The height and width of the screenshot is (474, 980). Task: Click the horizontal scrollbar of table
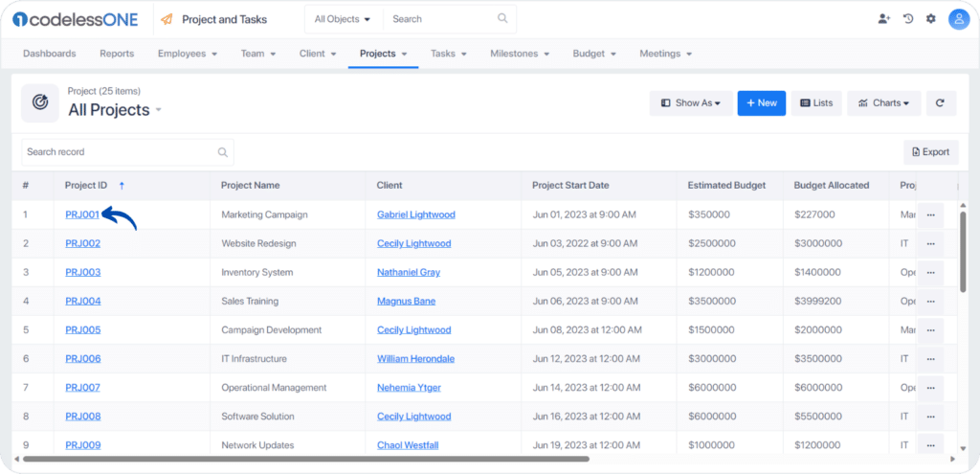(306, 459)
